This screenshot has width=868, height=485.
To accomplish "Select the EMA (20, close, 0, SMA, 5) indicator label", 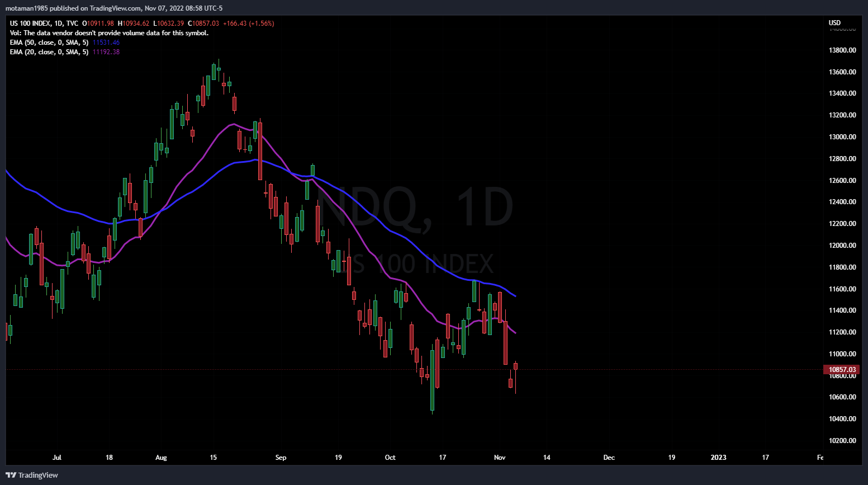I will (49, 52).
